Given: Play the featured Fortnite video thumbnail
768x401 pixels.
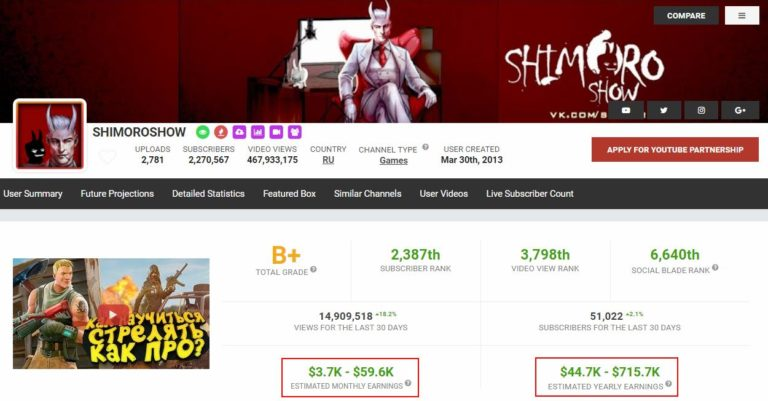Looking at the screenshot, I should coord(111,314).
